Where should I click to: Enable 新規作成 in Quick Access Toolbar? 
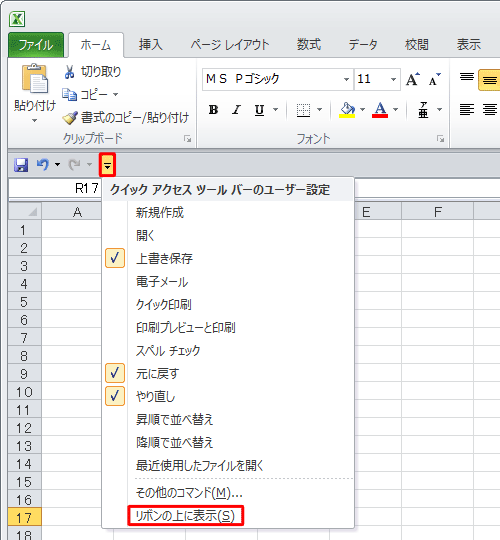point(159,212)
